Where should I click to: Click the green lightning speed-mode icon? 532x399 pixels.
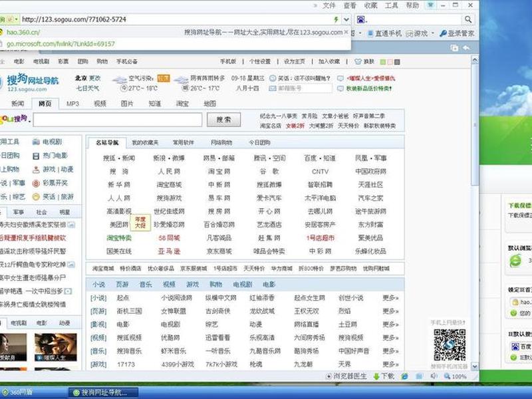point(336,19)
